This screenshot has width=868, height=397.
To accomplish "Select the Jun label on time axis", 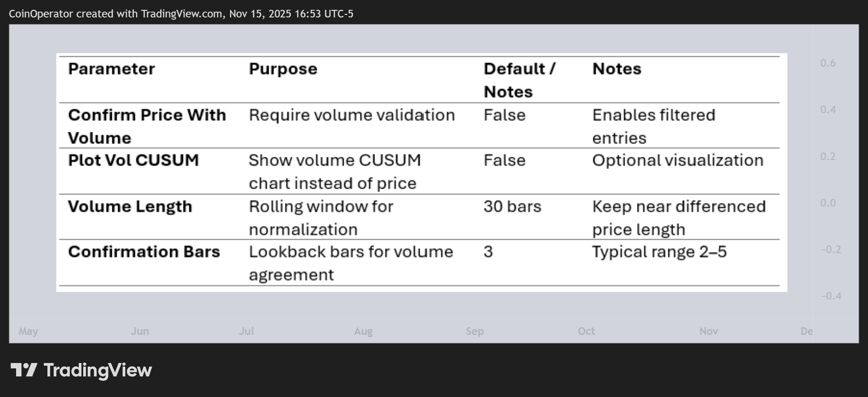I will [140, 331].
